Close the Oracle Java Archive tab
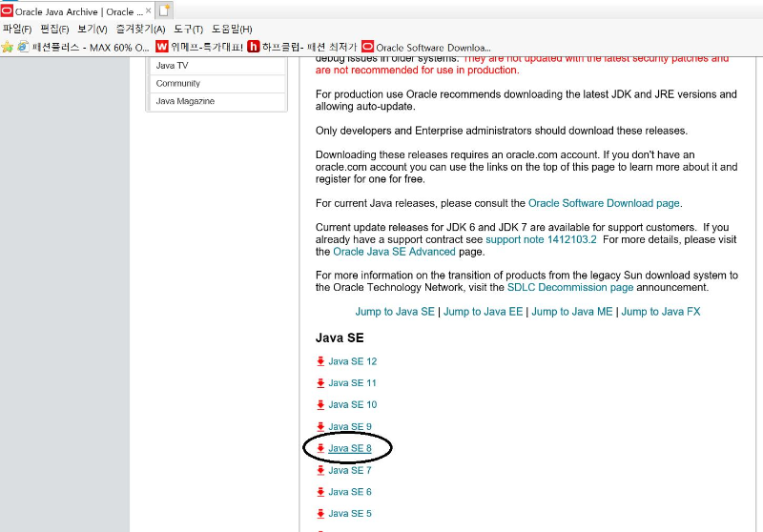The width and height of the screenshot is (763, 532). pyautogui.click(x=149, y=10)
